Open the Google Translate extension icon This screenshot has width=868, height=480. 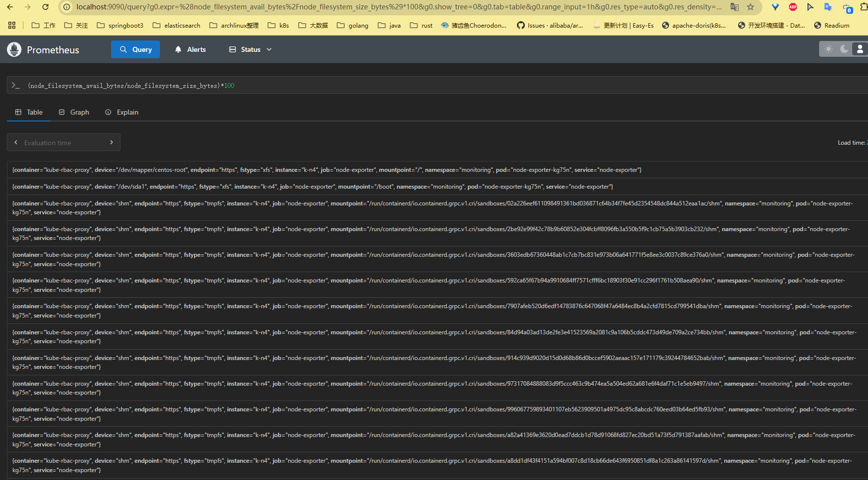828,7
